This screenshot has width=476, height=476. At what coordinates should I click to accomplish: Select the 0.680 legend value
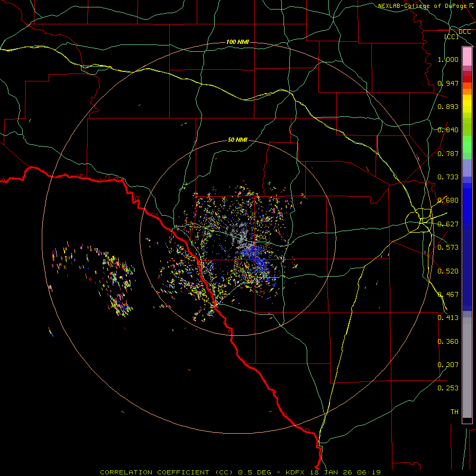tap(448, 200)
